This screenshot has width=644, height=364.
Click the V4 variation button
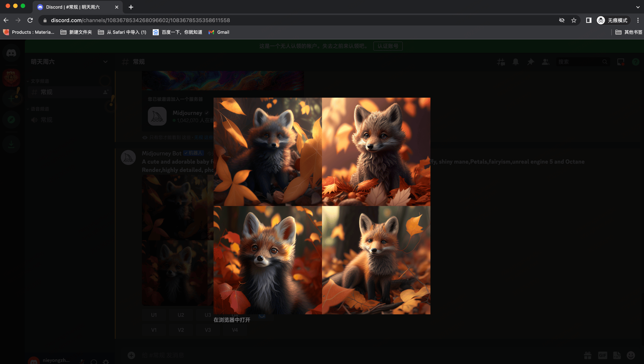[x=235, y=330]
